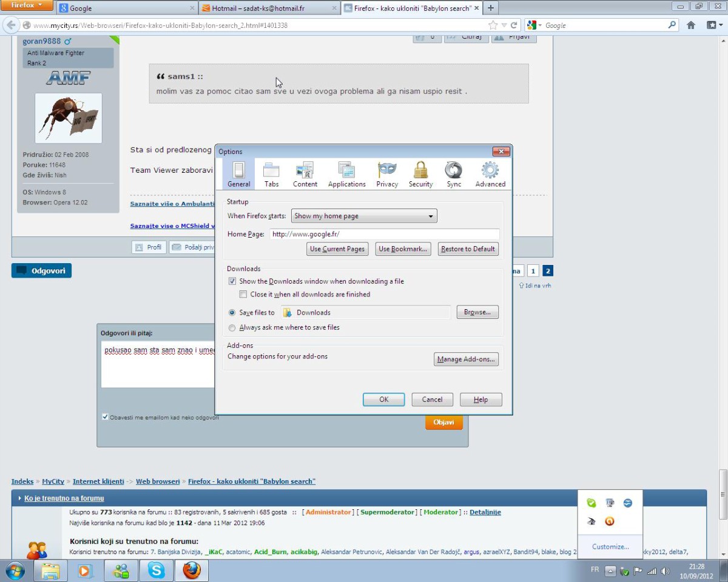
Task: Open the When Firefox starts dropdown
Action: [x=364, y=216]
